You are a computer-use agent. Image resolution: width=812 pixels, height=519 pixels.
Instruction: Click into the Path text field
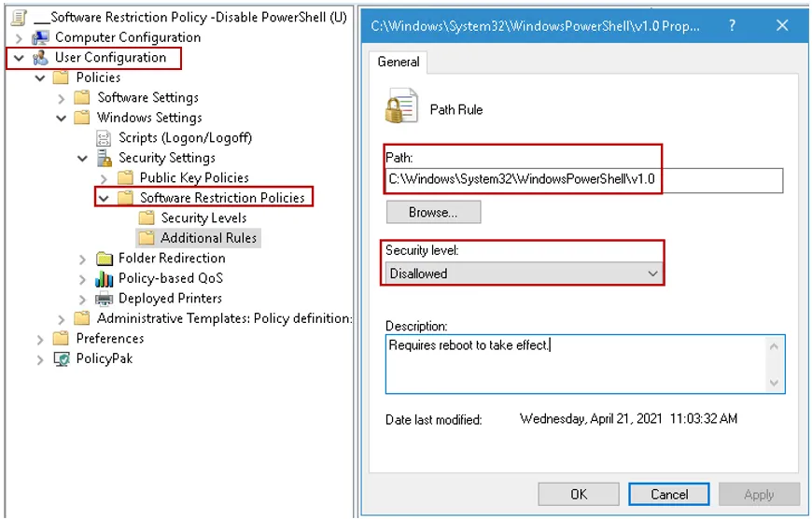[x=583, y=179]
